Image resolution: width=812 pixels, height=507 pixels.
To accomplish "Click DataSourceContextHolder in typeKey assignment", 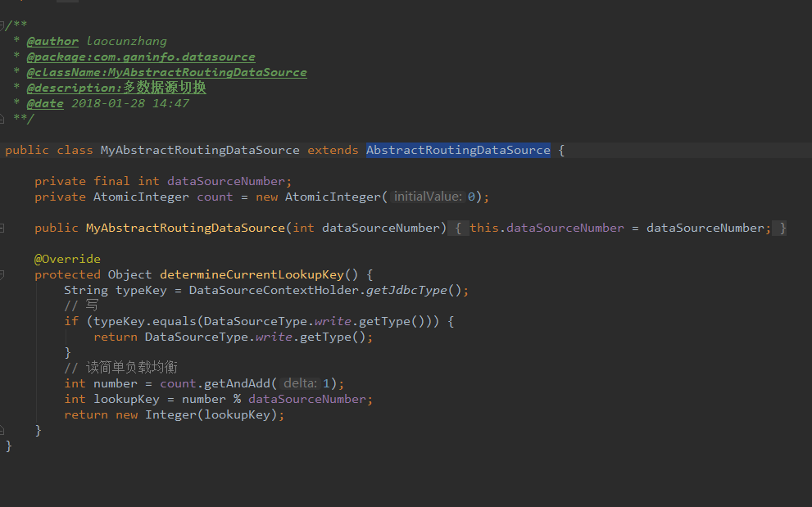I will coord(274,290).
